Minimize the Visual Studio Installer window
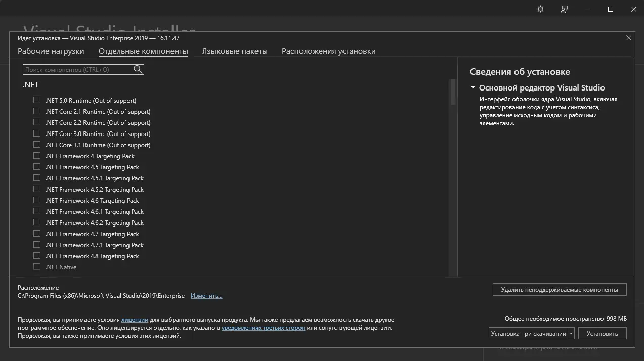Viewport: 644px width, 361px height. 587,9
